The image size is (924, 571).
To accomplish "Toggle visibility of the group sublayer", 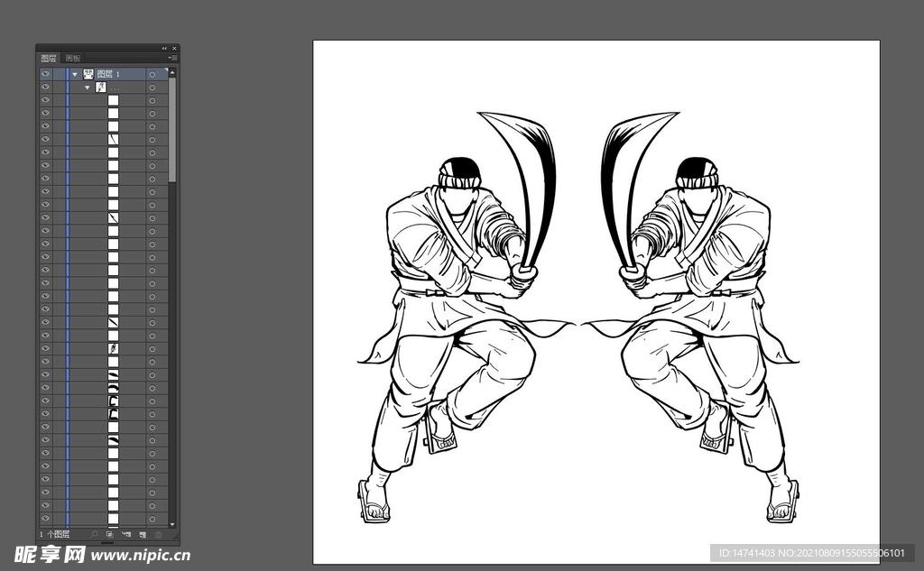I will [x=45, y=87].
